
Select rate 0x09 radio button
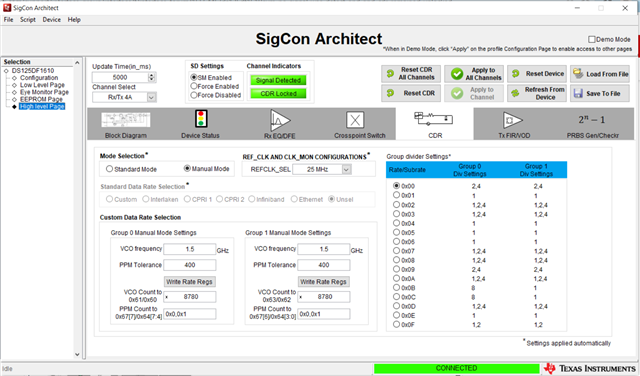click(x=396, y=269)
